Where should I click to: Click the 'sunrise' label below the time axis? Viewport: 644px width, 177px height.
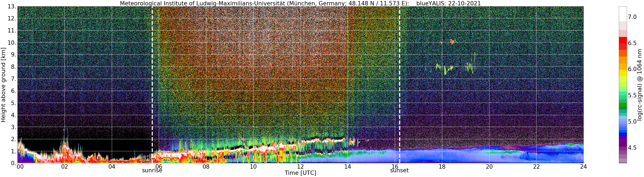pyautogui.click(x=152, y=171)
